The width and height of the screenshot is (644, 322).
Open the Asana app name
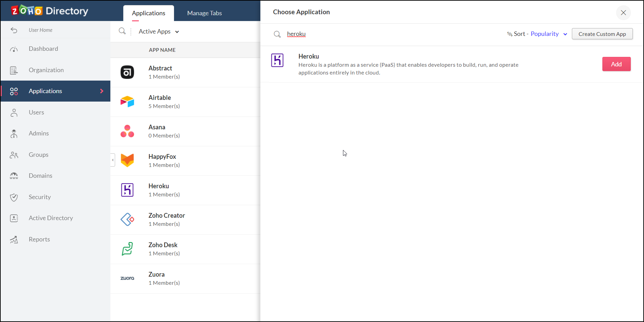[157, 127]
